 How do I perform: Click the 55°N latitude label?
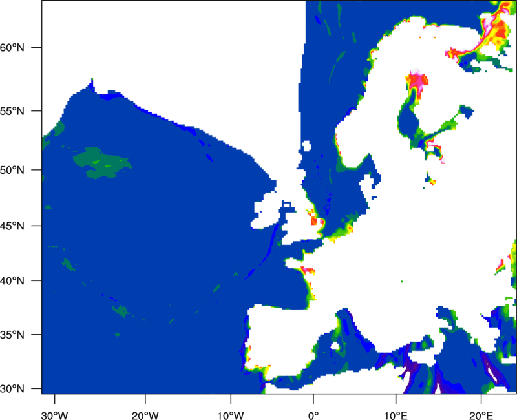12,111
